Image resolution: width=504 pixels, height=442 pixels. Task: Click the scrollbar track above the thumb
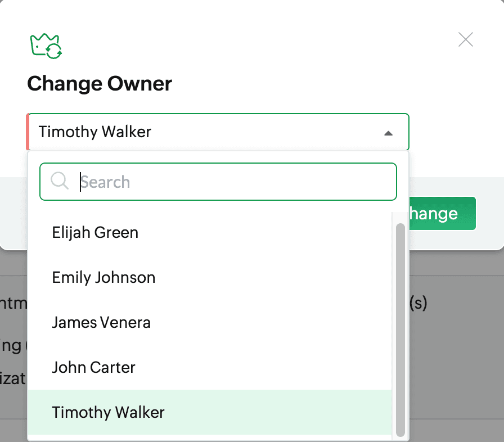pyautogui.click(x=400, y=217)
